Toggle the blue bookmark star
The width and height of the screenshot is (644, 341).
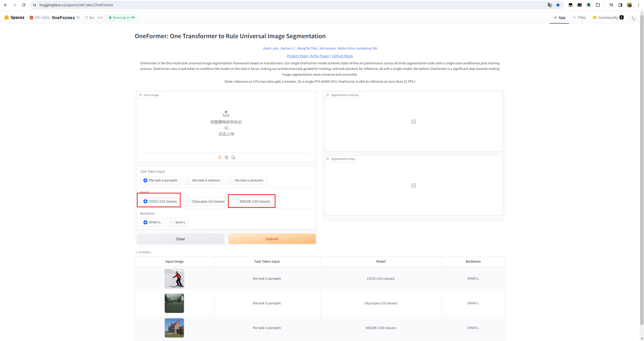[558, 5]
